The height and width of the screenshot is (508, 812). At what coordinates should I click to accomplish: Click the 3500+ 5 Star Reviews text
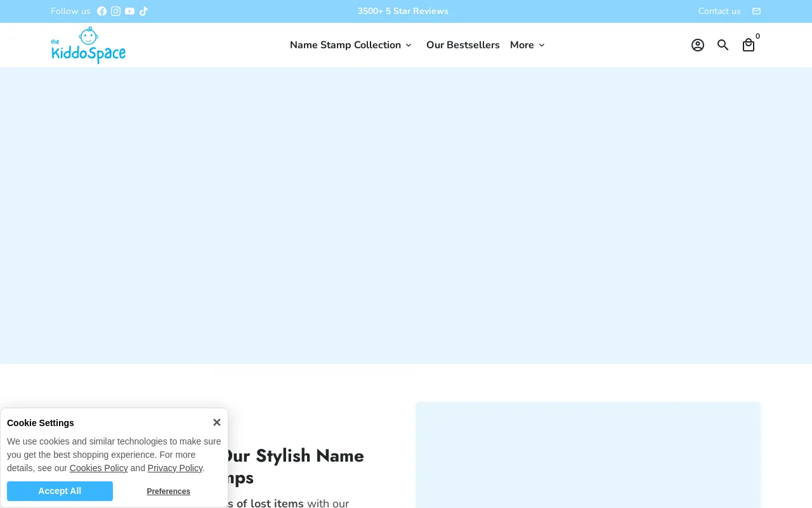(x=403, y=11)
